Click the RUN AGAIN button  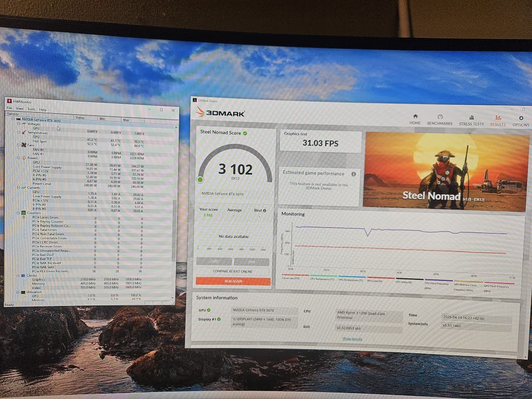click(233, 282)
